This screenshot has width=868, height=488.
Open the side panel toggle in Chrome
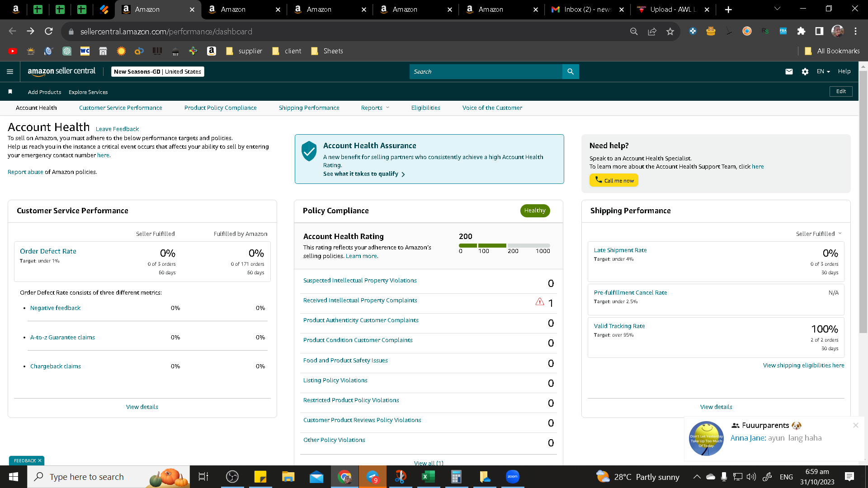[819, 31]
